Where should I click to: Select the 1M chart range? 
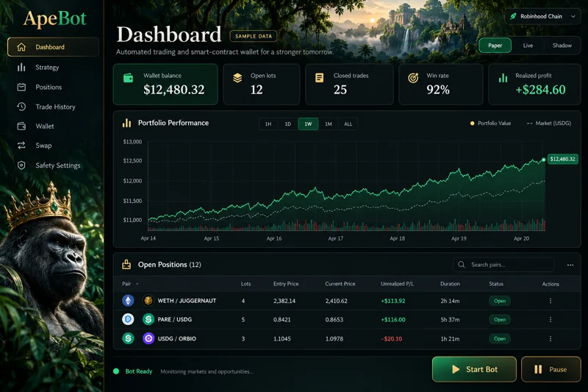(x=329, y=124)
